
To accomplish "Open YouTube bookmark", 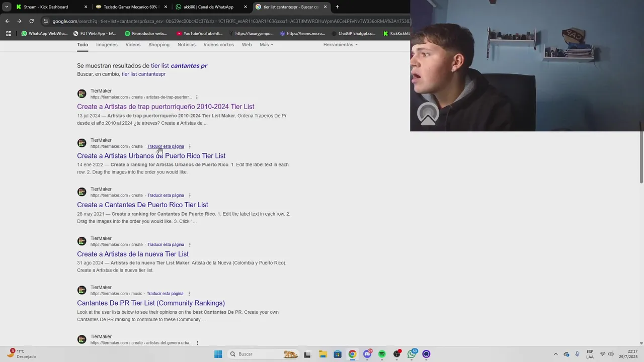I will (199, 34).
